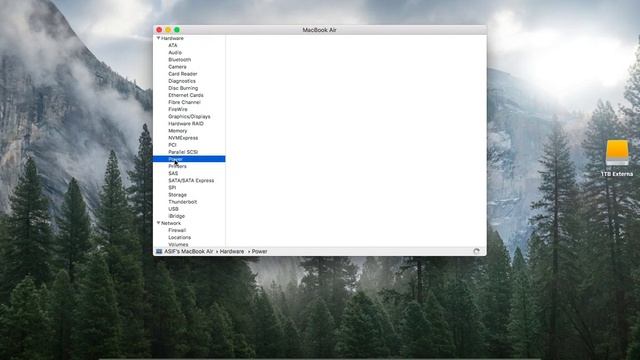The width and height of the screenshot is (640, 360).
Task: Select the SAS entry
Action: pos(173,173)
